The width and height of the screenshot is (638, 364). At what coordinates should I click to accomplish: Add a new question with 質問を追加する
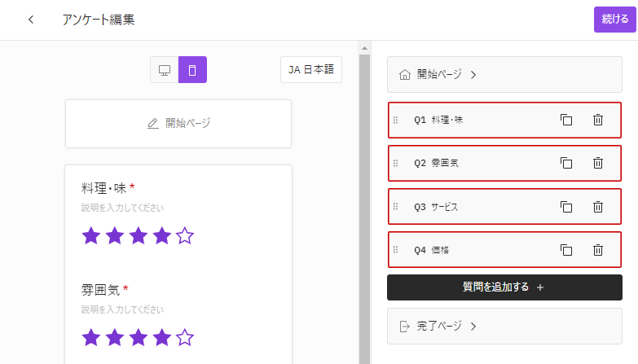click(x=504, y=287)
